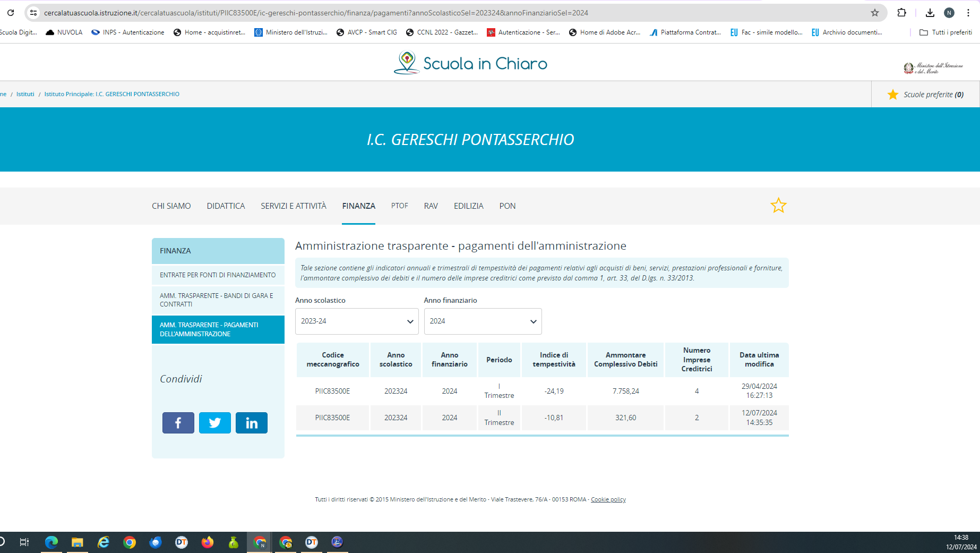Open the browser extensions puzzle icon
This screenshot has width=980, height=553.
901,13
